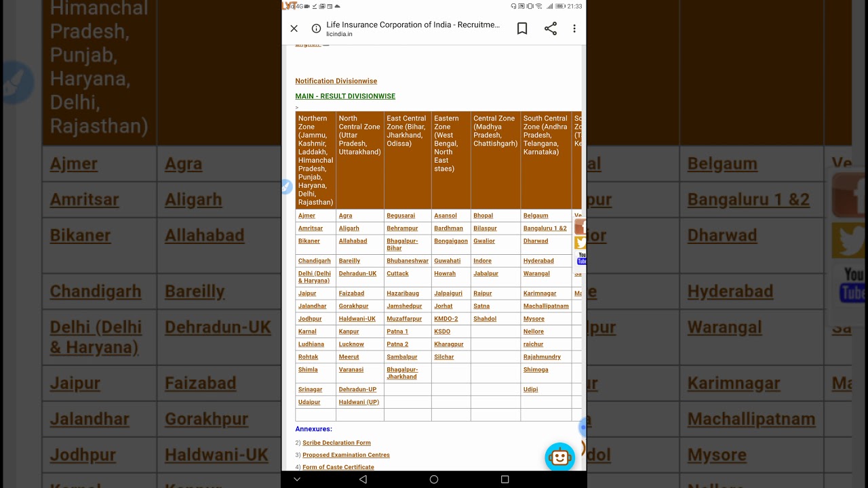Open Bhopal result link
The width and height of the screenshot is (868, 488).
point(484,216)
